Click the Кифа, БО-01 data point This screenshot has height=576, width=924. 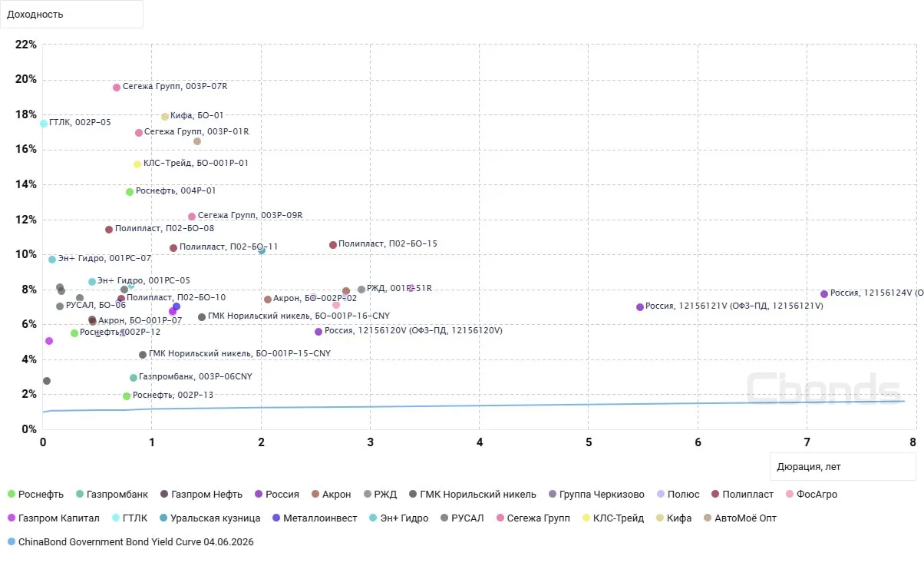(165, 117)
